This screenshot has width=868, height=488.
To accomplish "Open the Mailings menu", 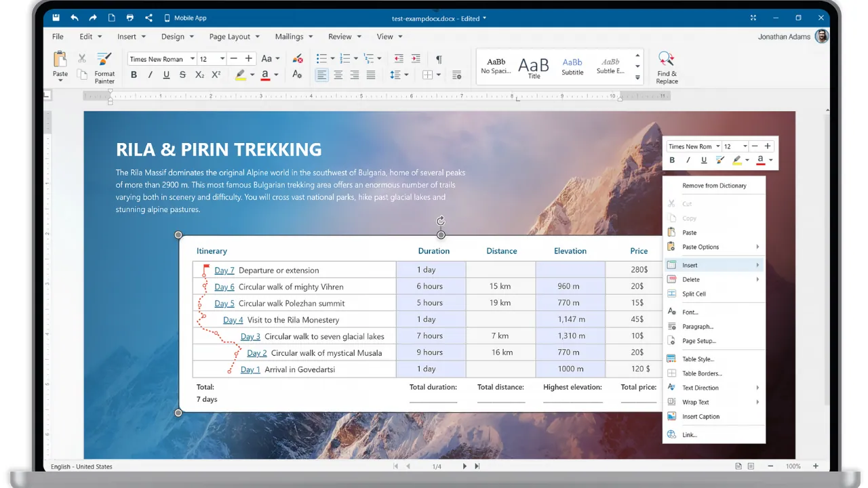I will coord(294,37).
